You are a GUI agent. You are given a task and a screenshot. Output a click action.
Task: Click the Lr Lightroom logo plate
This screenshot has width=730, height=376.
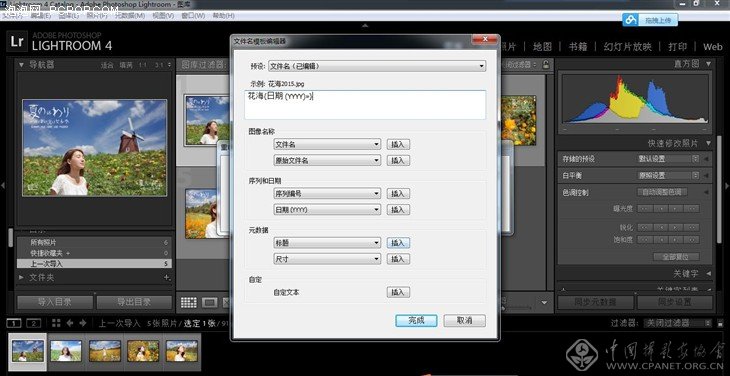[x=18, y=41]
